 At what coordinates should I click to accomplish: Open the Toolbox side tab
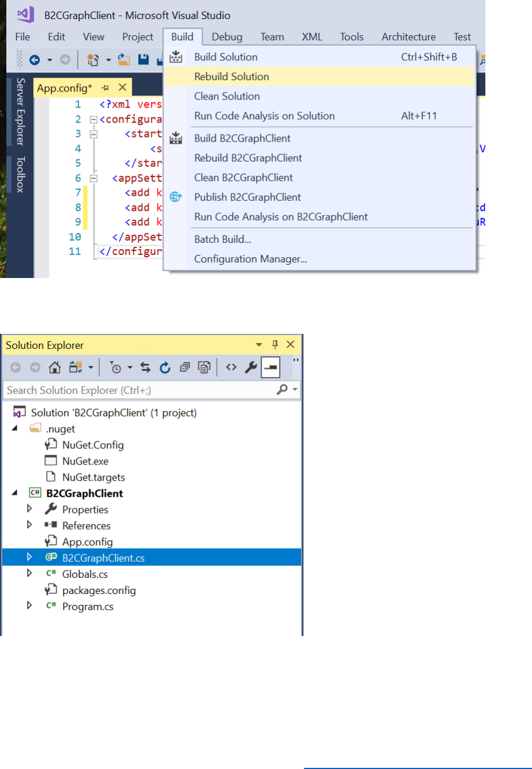click(21, 174)
